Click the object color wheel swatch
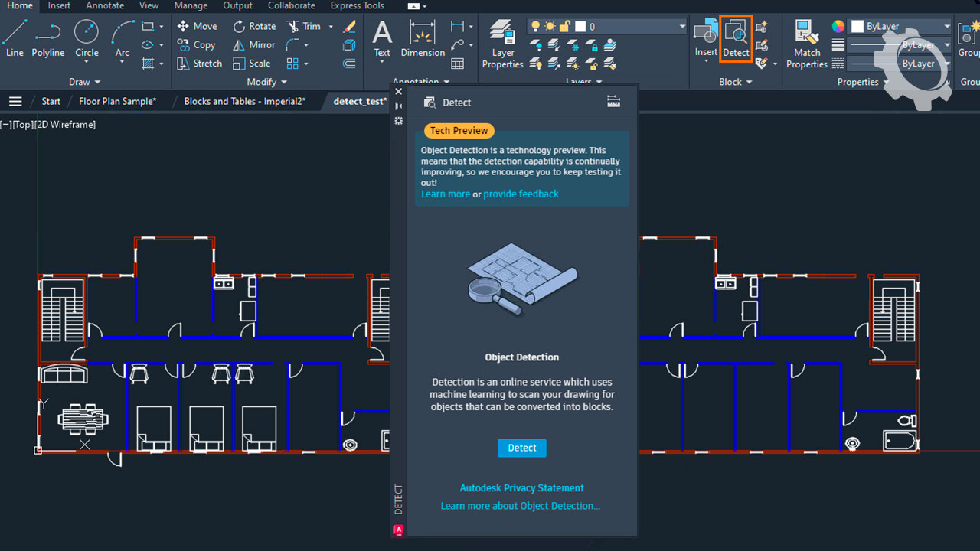Viewport: 980px width, 551px height. (838, 27)
